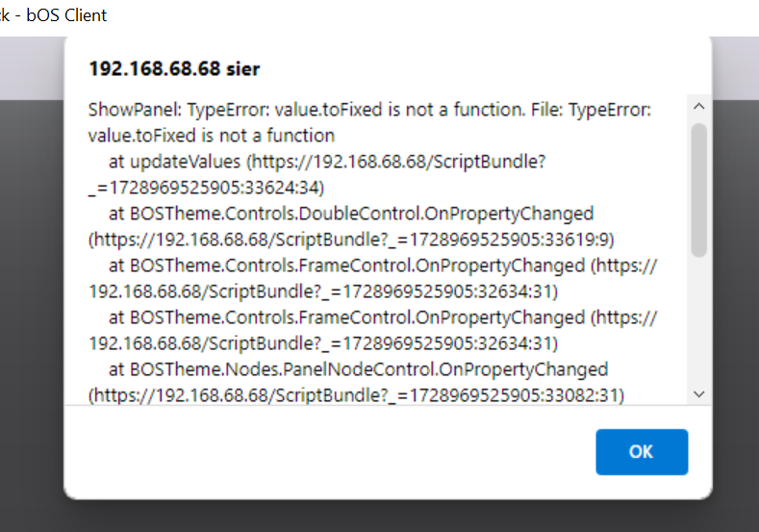759x532 pixels.
Task: Click the scrollbar down arrow
Action: 699,393
